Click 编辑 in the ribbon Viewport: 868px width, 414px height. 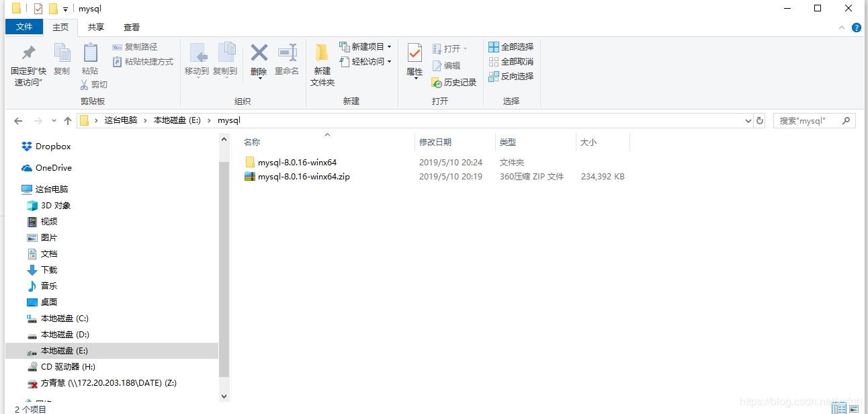446,66
